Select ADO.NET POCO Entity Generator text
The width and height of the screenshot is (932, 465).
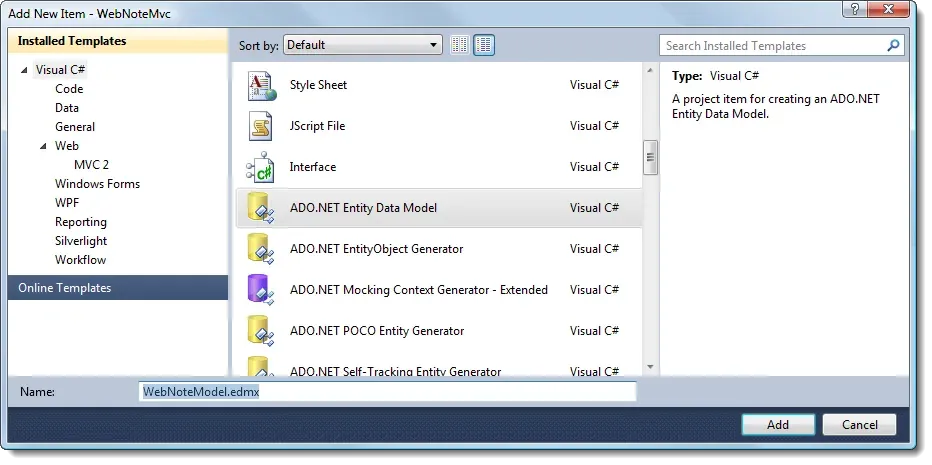click(377, 331)
